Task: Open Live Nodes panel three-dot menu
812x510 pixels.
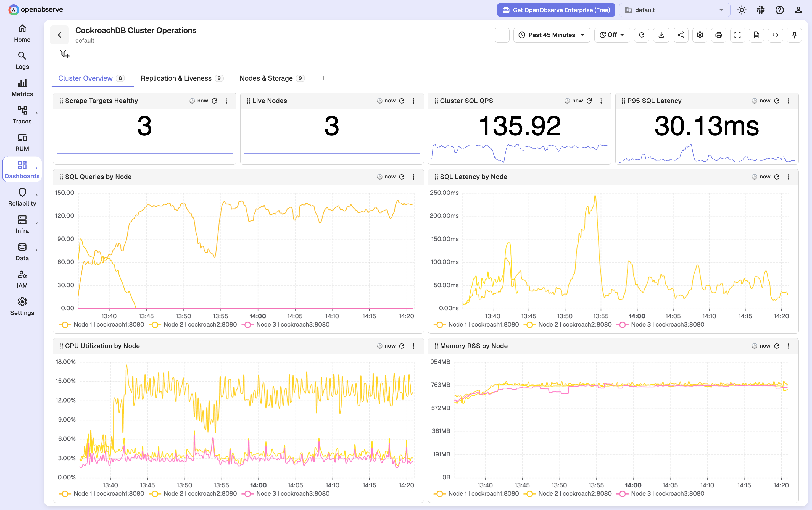Action: coord(413,101)
